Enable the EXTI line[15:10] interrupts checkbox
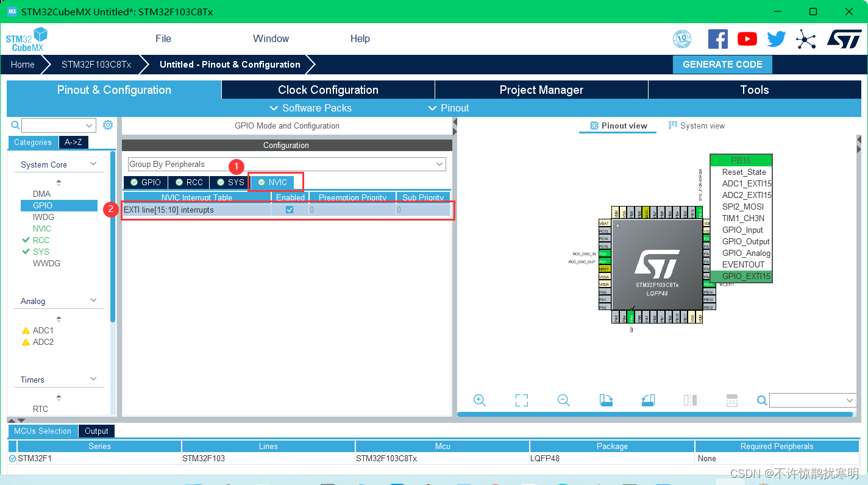Viewport: 868px width, 485px height. (x=289, y=208)
